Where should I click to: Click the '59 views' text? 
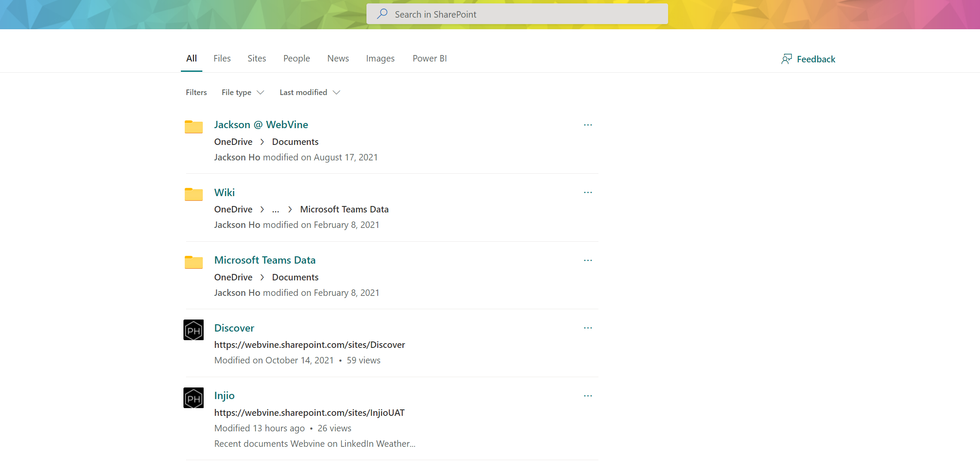363,360
